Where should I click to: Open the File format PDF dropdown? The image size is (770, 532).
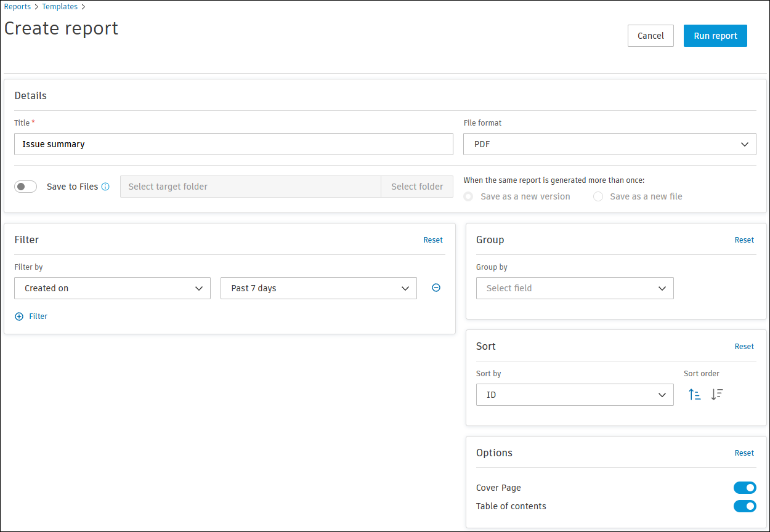point(610,144)
